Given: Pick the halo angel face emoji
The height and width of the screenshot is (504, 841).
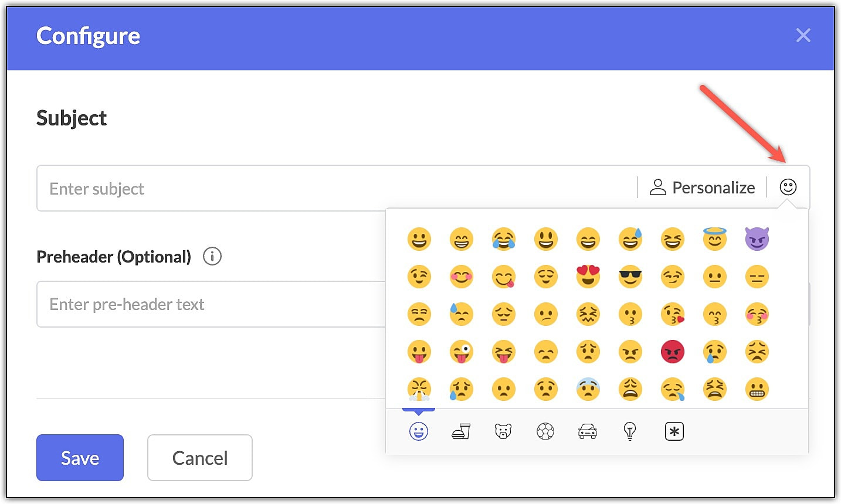Looking at the screenshot, I should 714,239.
